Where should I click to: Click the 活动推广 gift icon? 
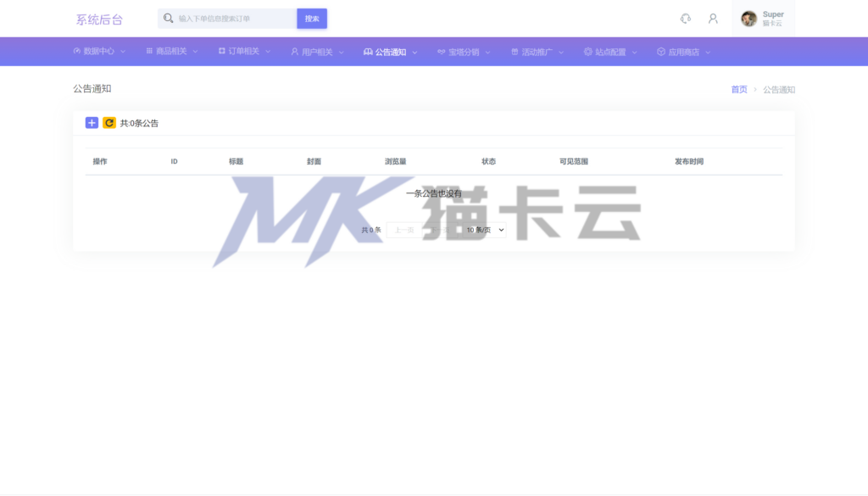[515, 52]
